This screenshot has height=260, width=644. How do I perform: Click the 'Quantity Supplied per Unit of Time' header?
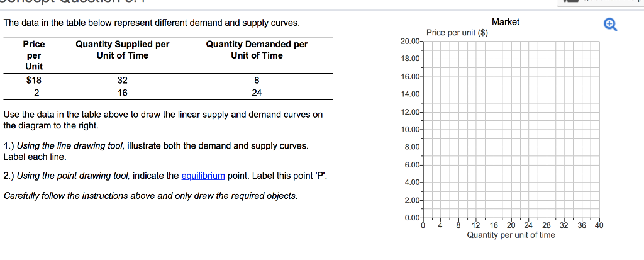(122, 50)
